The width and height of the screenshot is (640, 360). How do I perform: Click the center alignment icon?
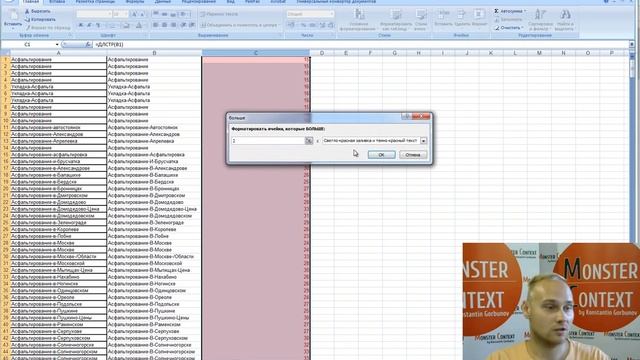coord(164,25)
